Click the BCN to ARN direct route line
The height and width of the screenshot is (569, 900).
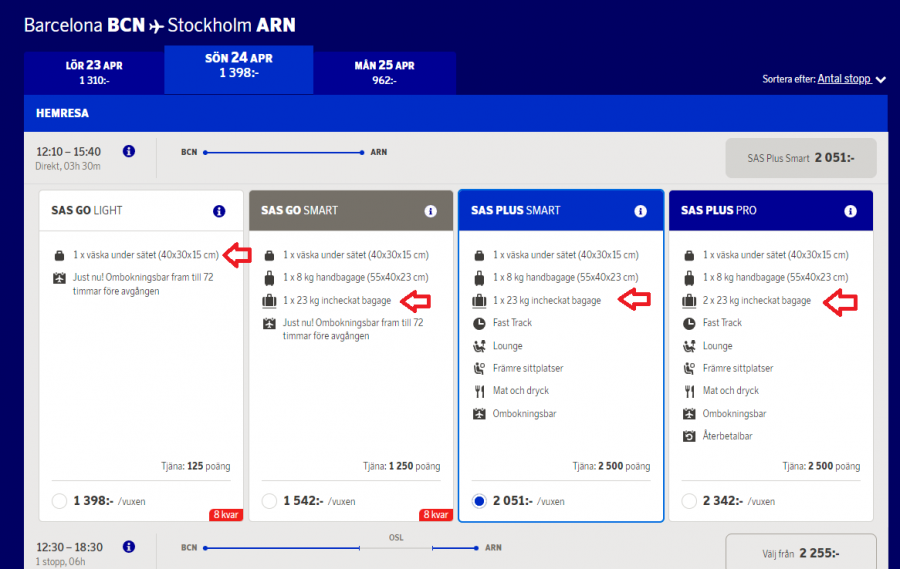pyautogui.click(x=284, y=153)
